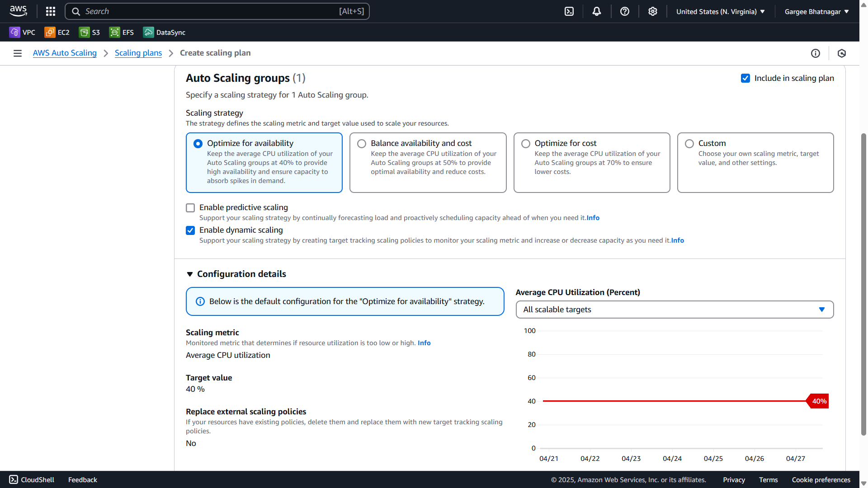
Task: Enable predictive scaling checkbox
Action: 190,208
